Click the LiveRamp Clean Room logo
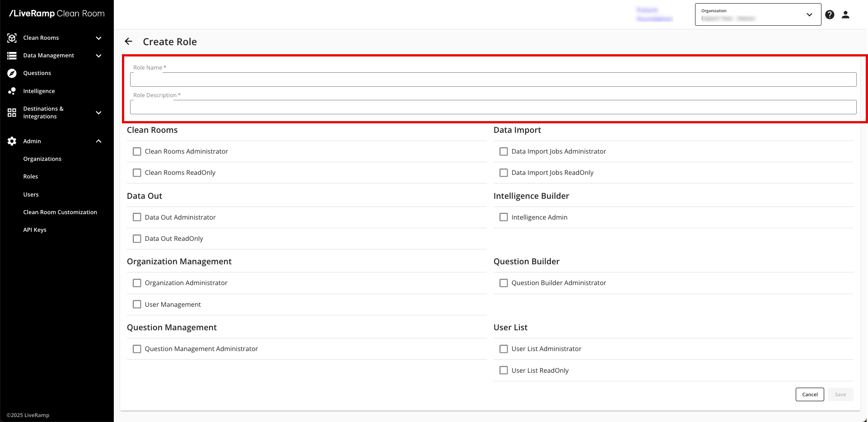This screenshot has width=868, height=422. coord(57,14)
